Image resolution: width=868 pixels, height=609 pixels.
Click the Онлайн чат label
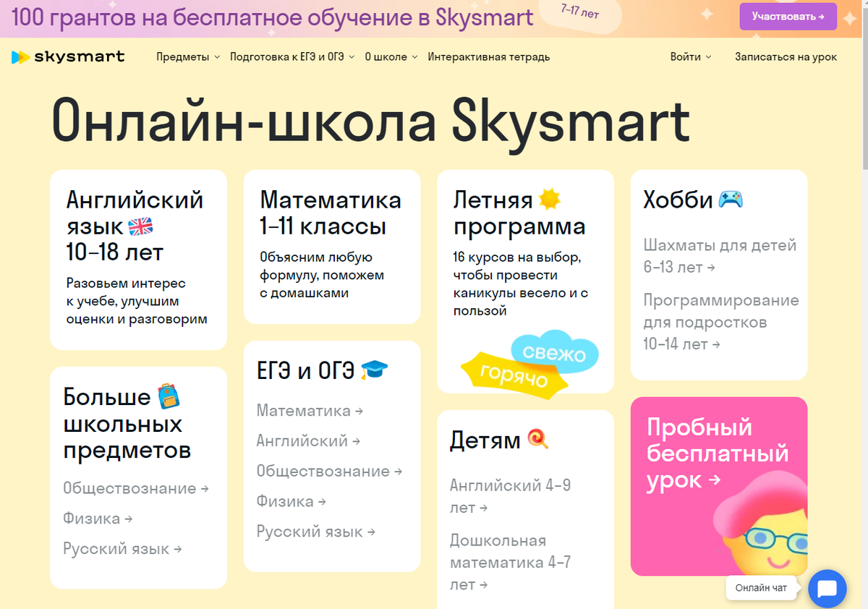(x=761, y=588)
